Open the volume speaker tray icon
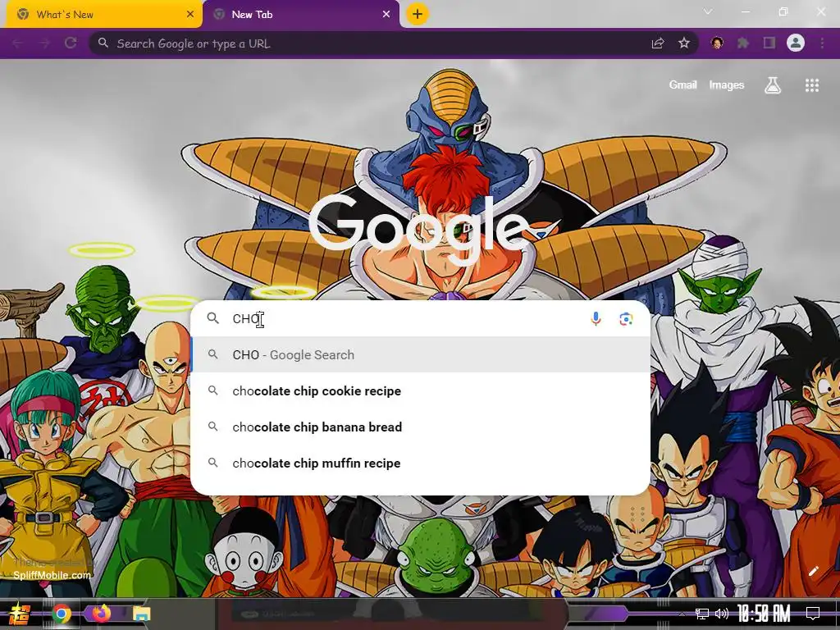Image resolution: width=840 pixels, height=630 pixels. pyautogui.click(x=722, y=614)
